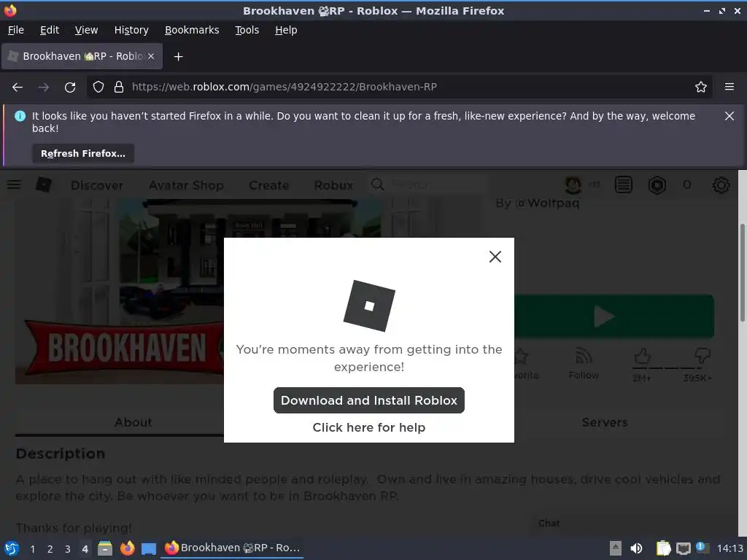The width and height of the screenshot is (747, 560).
Task: Switch to workspace 2
Action: pyautogui.click(x=50, y=549)
